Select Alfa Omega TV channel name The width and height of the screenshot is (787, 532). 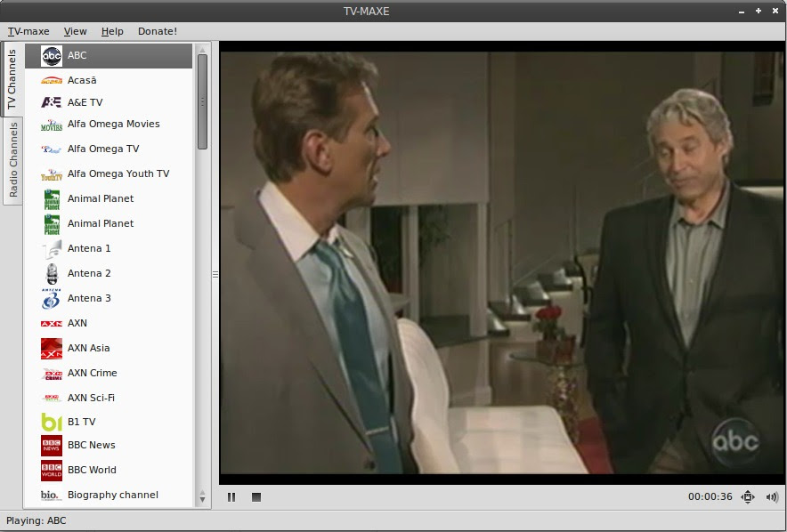point(103,149)
